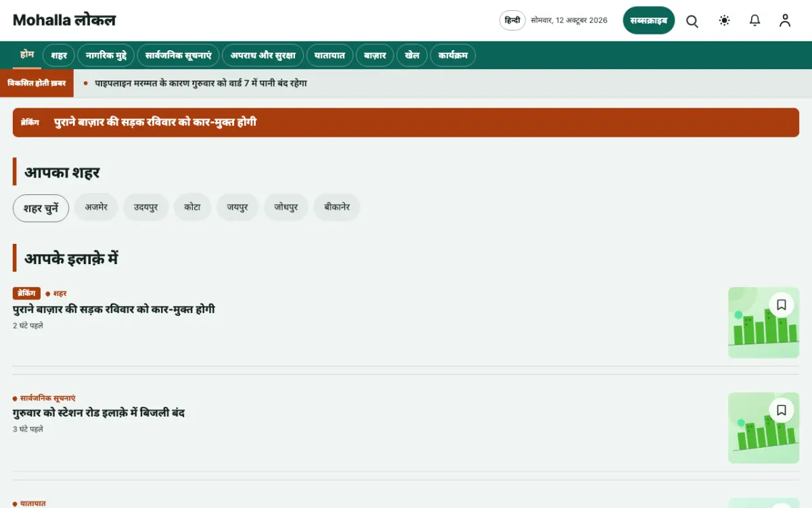The width and height of the screenshot is (812, 508).
Task: Open ticker headline about पाइपलाइन मरम्मत
Action: coord(201,83)
